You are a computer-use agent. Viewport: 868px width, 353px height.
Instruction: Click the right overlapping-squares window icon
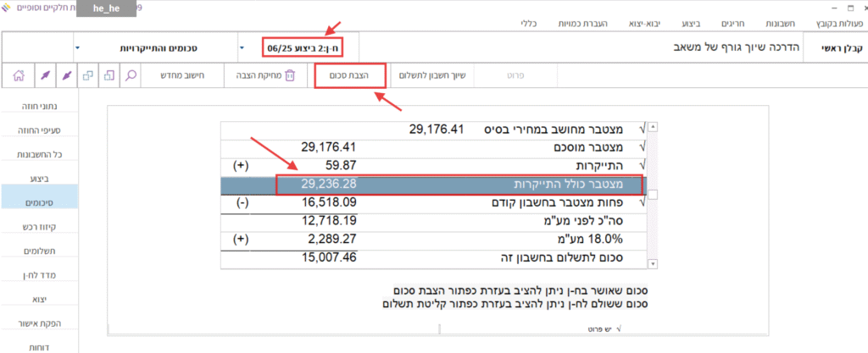(109, 75)
